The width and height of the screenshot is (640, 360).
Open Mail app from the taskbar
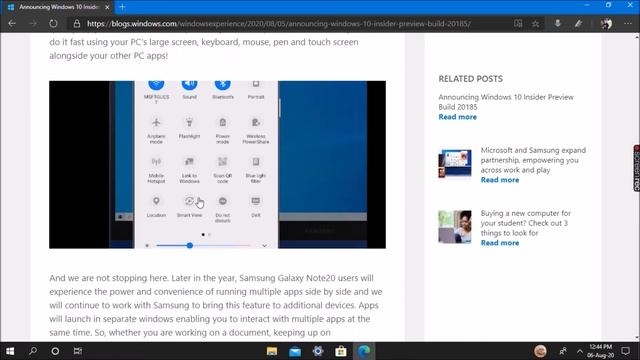[295, 351]
